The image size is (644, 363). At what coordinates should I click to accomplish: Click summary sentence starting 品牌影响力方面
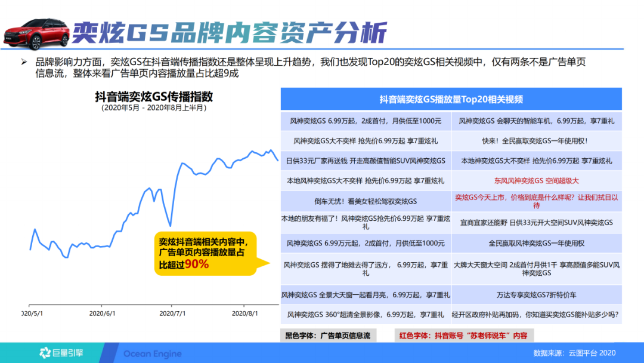(x=310, y=68)
